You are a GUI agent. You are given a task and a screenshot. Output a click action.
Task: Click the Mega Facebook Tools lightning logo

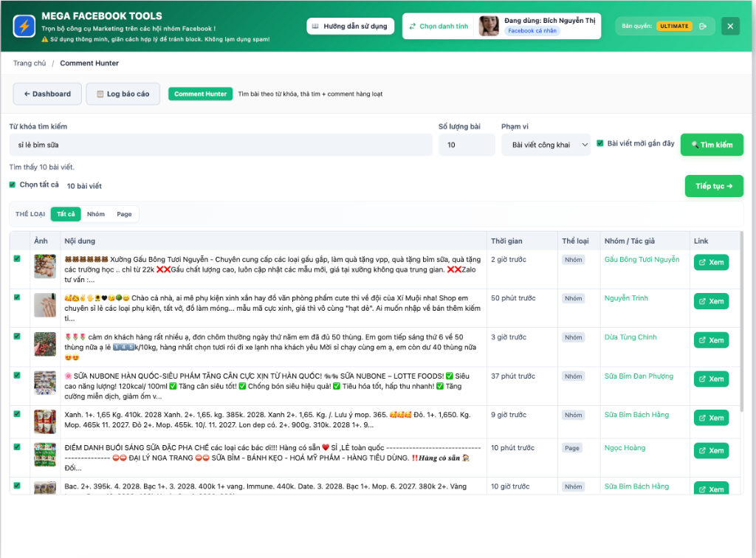(24, 26)
